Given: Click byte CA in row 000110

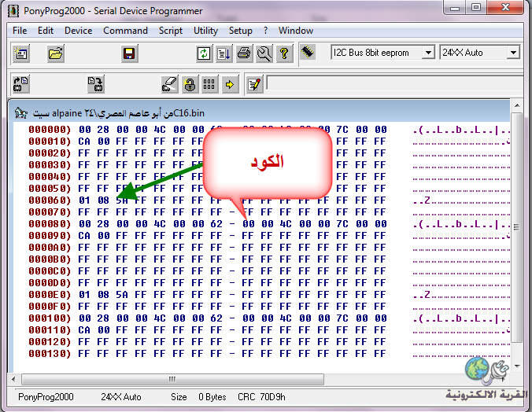Looking at the screenshot, I should point(84,330).
